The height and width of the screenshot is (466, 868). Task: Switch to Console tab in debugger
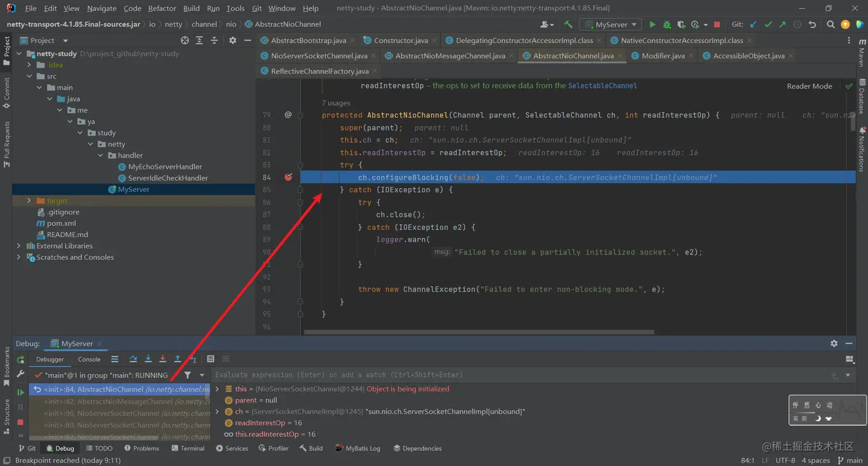[89, 359]
